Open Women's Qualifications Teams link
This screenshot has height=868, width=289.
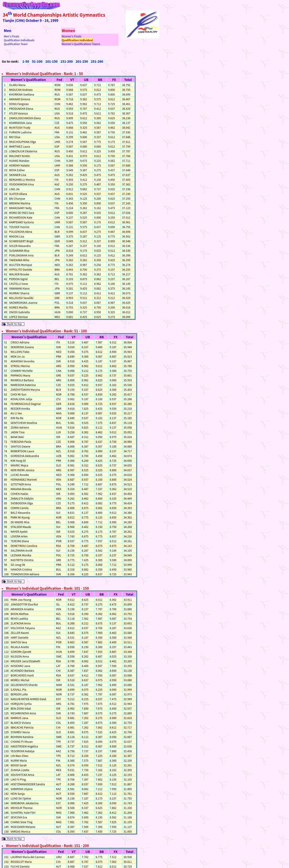pos(81,44)
